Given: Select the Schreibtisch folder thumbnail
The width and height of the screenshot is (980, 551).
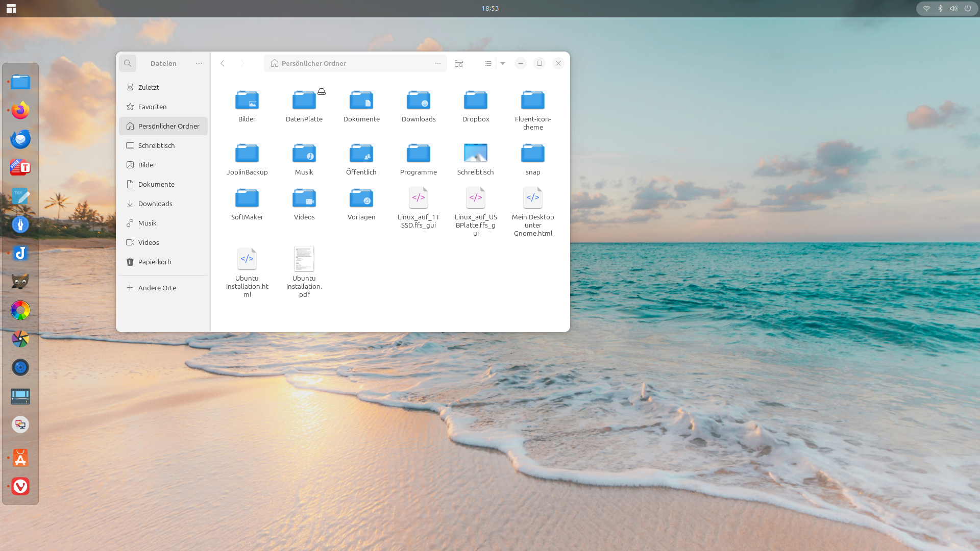Looking at the screenshot, I should 476,153.
